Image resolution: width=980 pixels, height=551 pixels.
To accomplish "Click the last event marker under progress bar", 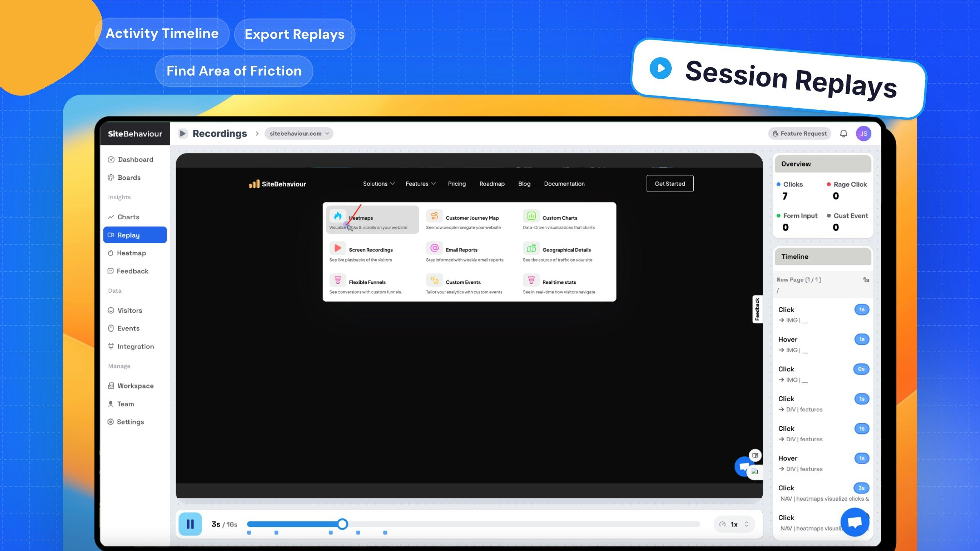I will tap(385, 533).
